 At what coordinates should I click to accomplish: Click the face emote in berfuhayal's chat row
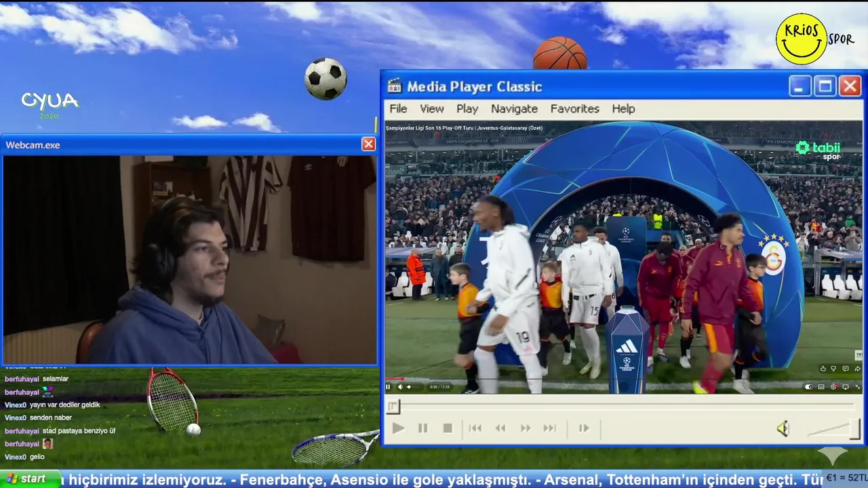(47, 443)
